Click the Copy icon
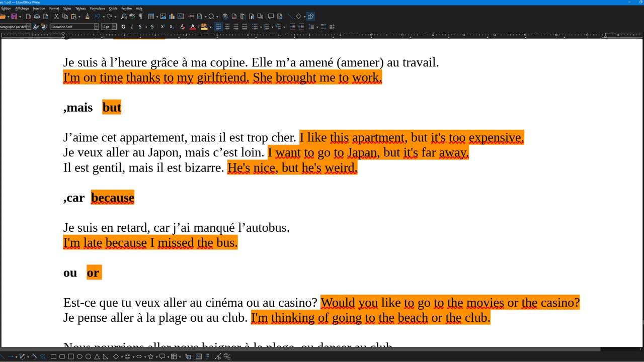Screen dimensions: 644x362 pyautogui.click(x=65, y=17)
